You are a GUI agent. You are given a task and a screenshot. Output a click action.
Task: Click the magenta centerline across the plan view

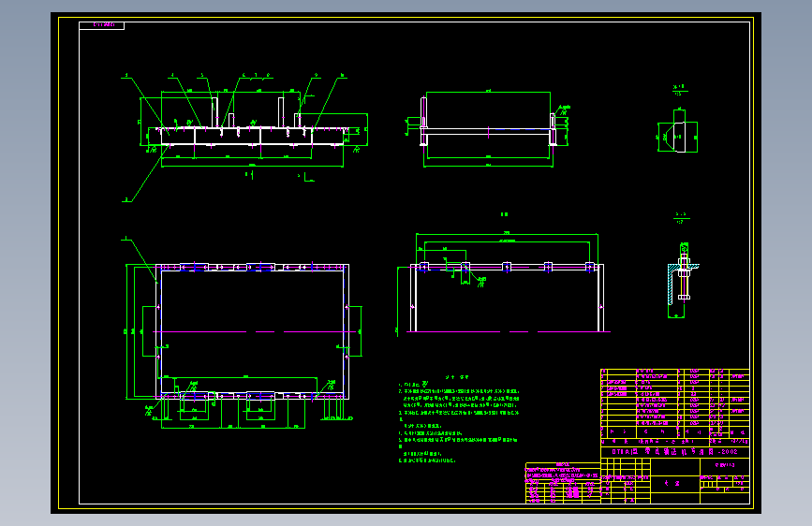pyautogui.click(x=254, y=332)
